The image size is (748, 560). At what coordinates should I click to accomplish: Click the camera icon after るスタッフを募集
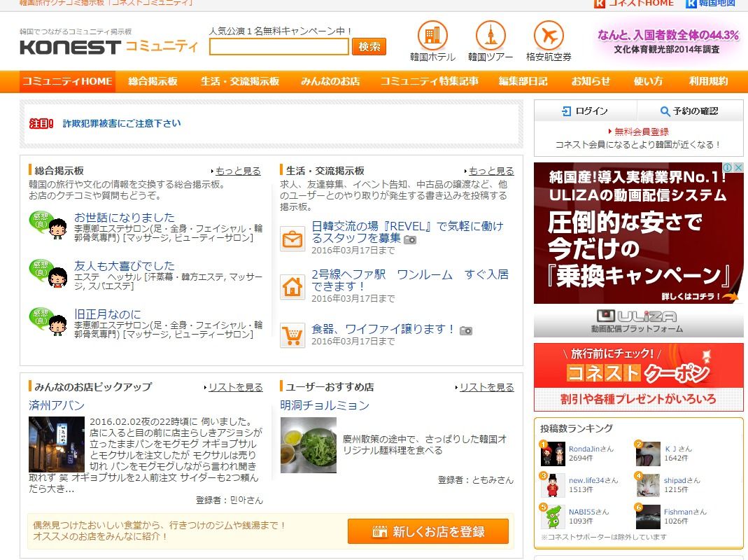click(410, 239)
